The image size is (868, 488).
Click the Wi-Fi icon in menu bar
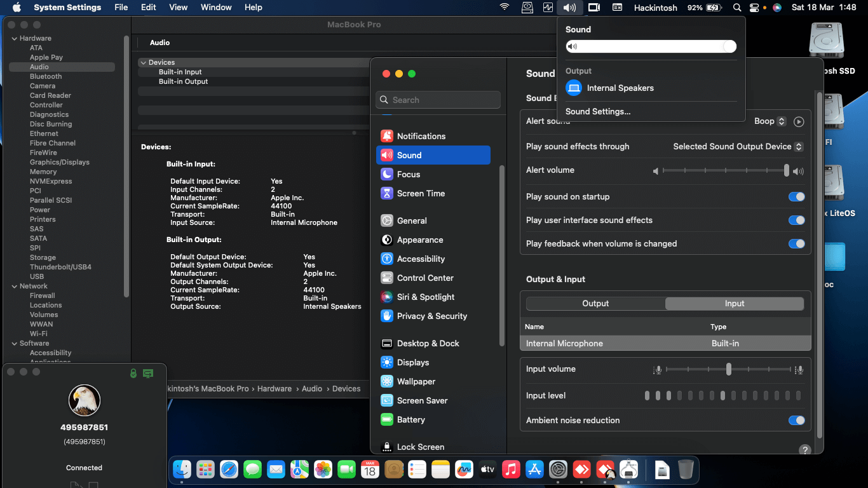(505, 8)
